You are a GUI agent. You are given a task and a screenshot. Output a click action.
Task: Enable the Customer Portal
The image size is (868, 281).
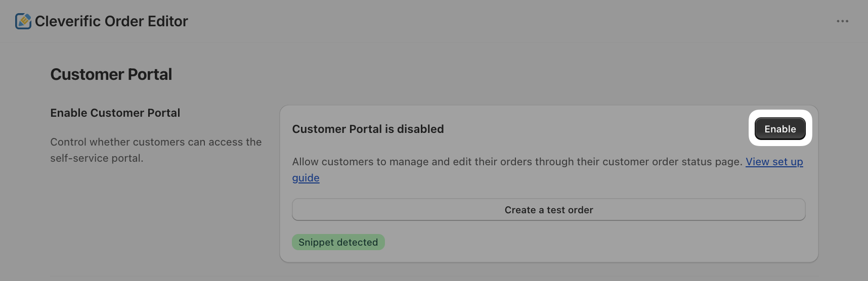click(779, 129)
